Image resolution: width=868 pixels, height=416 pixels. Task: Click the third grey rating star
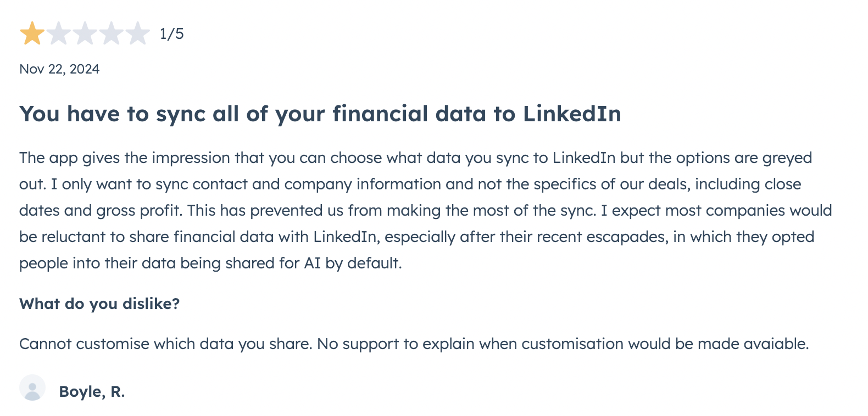point(85,33)
